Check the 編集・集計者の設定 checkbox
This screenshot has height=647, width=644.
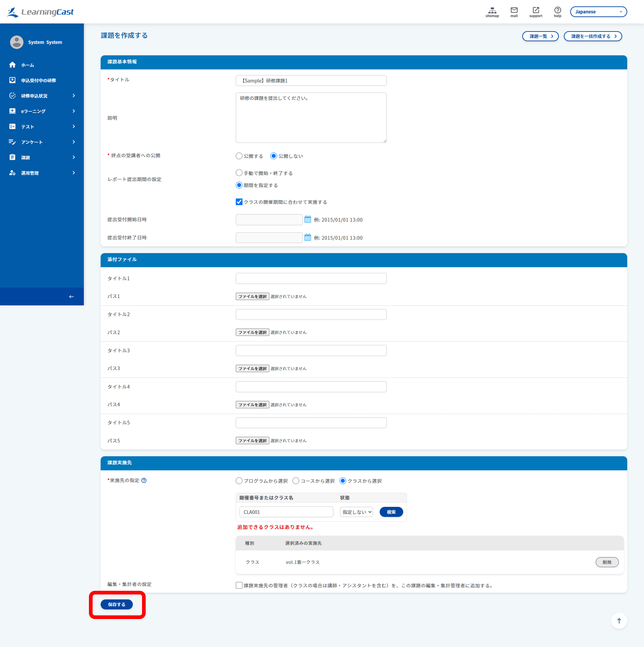tap(239, 585)
